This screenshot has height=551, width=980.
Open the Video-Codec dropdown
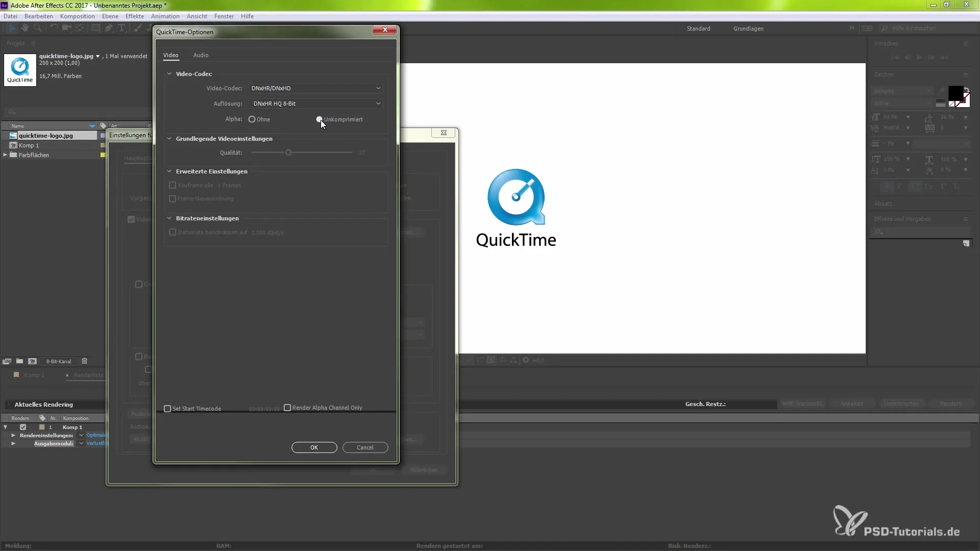(x=315, y=88)
